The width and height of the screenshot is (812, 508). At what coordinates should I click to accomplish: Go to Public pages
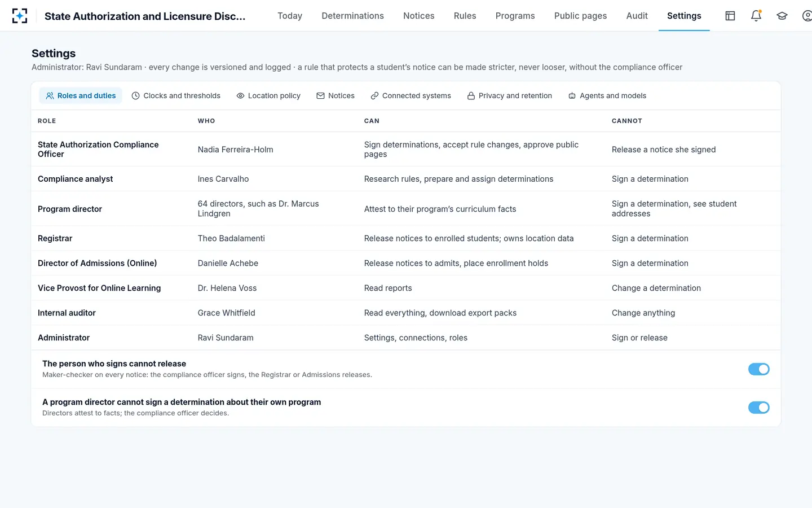point(581,16)
